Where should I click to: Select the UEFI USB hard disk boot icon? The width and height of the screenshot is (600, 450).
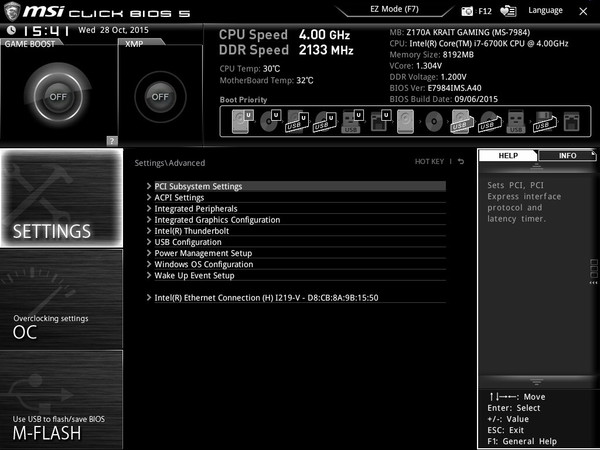coord(297,121)
